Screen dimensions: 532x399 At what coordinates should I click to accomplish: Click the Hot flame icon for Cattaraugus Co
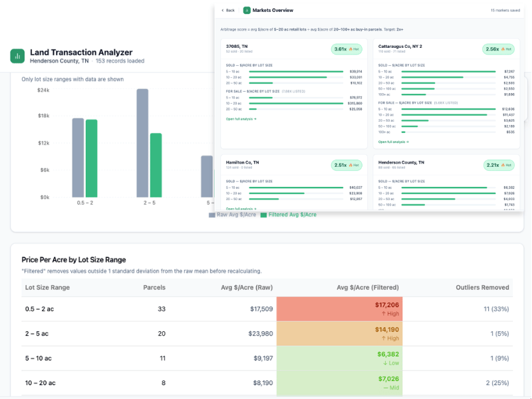[x=503, y=49]
